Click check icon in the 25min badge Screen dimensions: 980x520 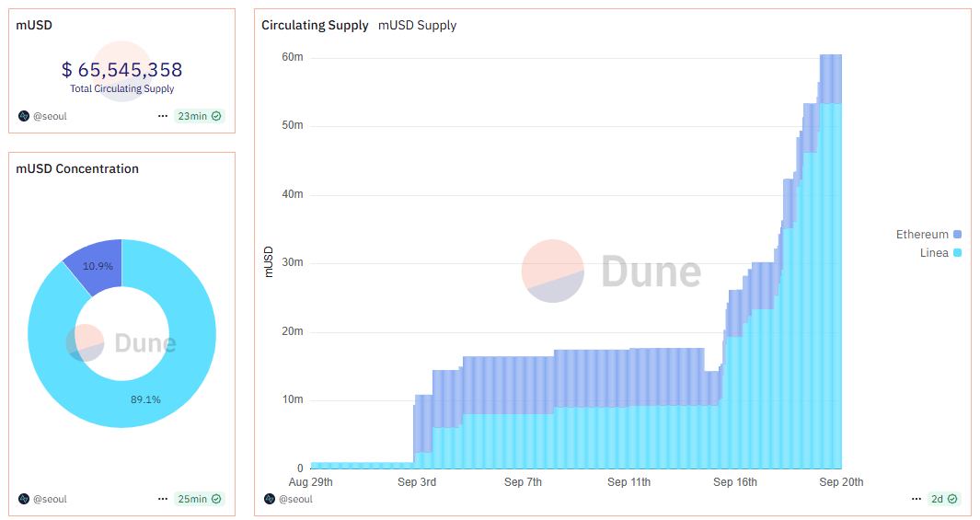tap(216, 499)
